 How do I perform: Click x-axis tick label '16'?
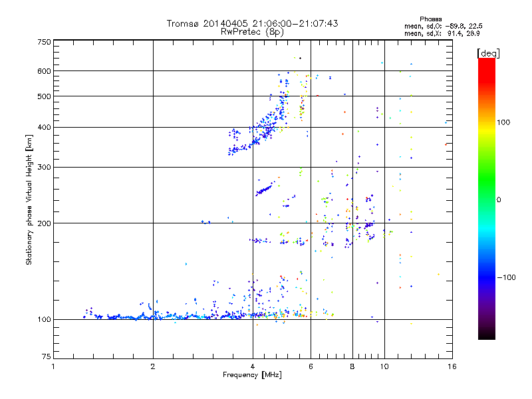tap(452, 366)
